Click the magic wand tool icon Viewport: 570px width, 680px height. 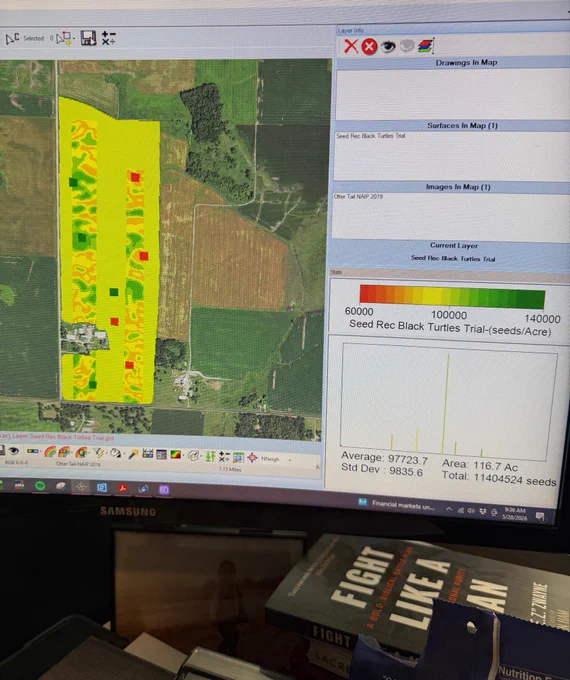pos(134,454)
